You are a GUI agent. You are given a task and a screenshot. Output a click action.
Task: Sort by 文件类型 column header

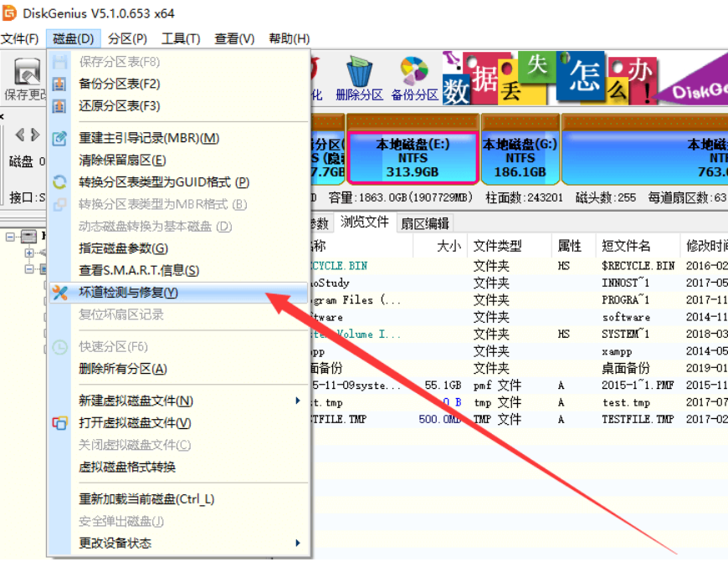pos(510,246)
